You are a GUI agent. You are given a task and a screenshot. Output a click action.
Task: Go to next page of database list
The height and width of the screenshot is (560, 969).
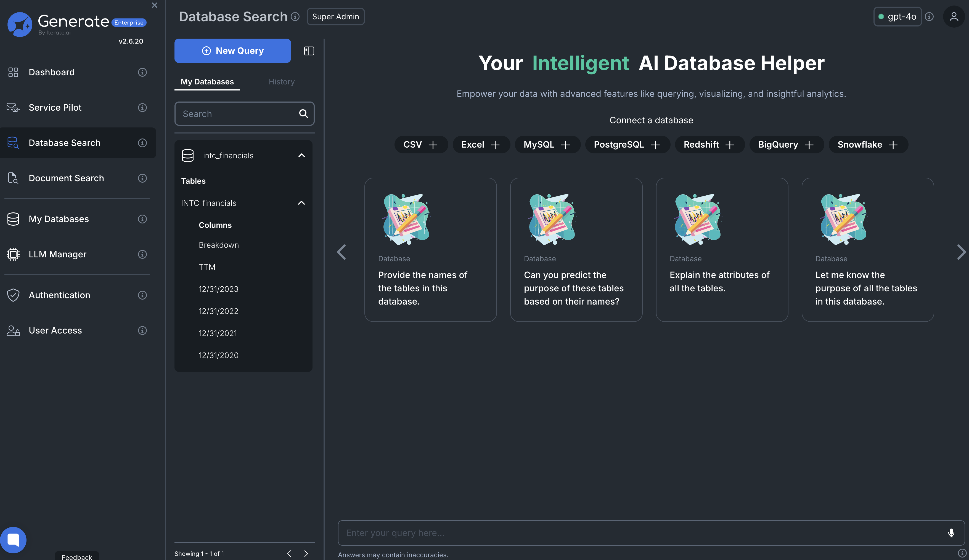(306, 554)
